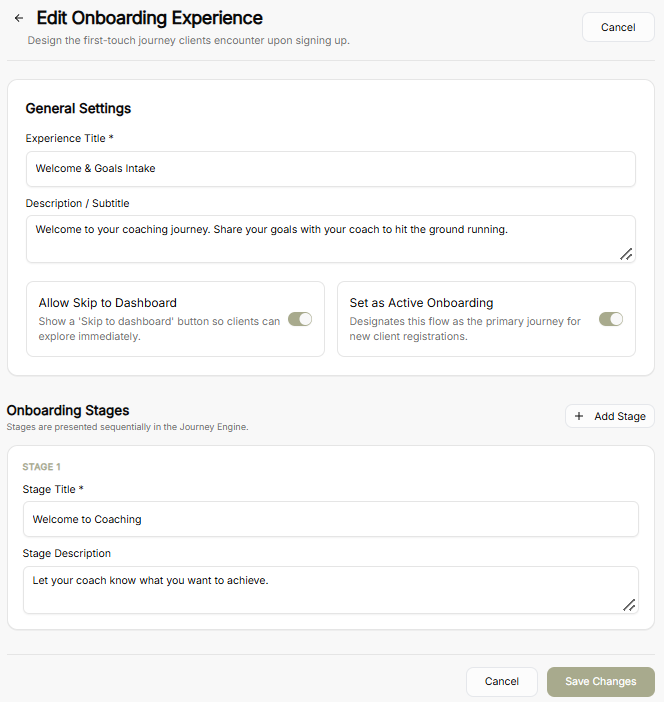
Task: Click the back arrow beside Edit Onboarding Experience
Action: pos(19,18)
